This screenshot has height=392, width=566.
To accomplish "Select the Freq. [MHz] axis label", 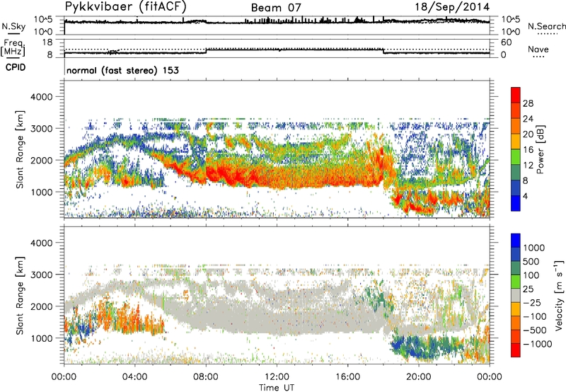I will (13, 47).
